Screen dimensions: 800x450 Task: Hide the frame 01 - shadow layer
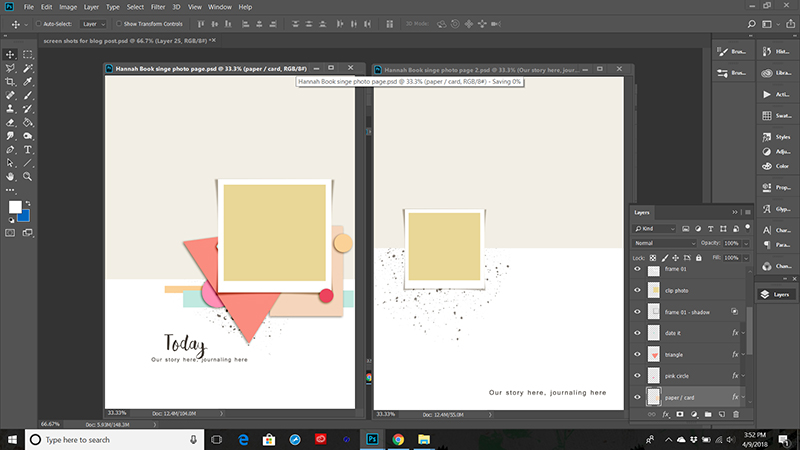pyautogui.click(x=637, y=312)
